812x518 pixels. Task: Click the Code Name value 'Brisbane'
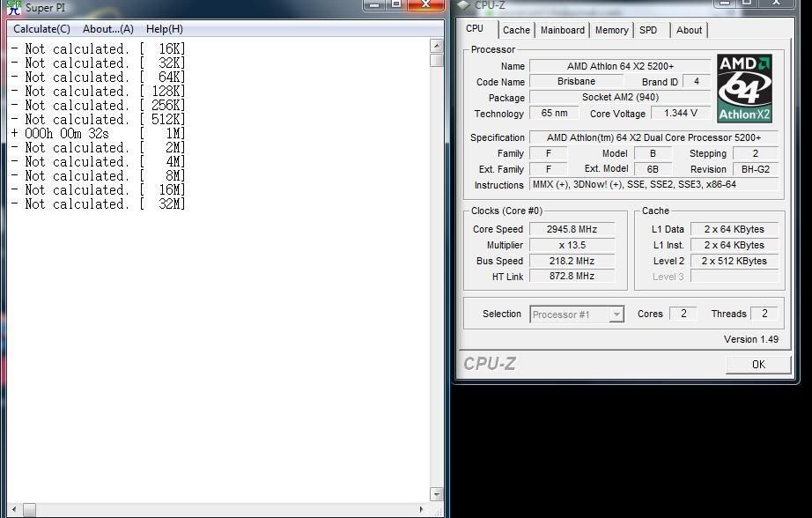tap(576, 81)
